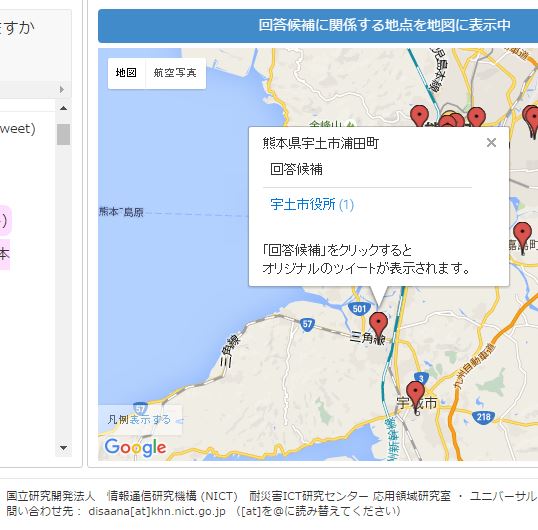538x530 pixels.
Task: Click the Google logo on map
Action: [x=135, y=447]
